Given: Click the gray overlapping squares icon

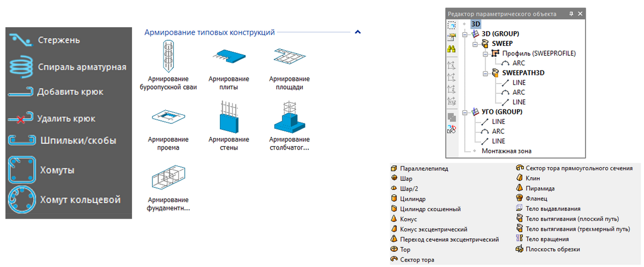Looking at the screenshot, I should coord(451,116).
